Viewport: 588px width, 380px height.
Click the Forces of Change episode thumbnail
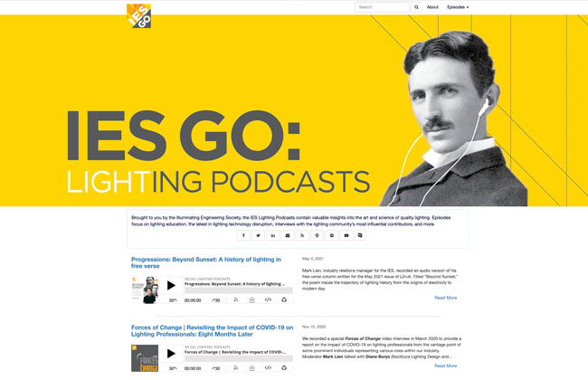[x=145, y=358]
